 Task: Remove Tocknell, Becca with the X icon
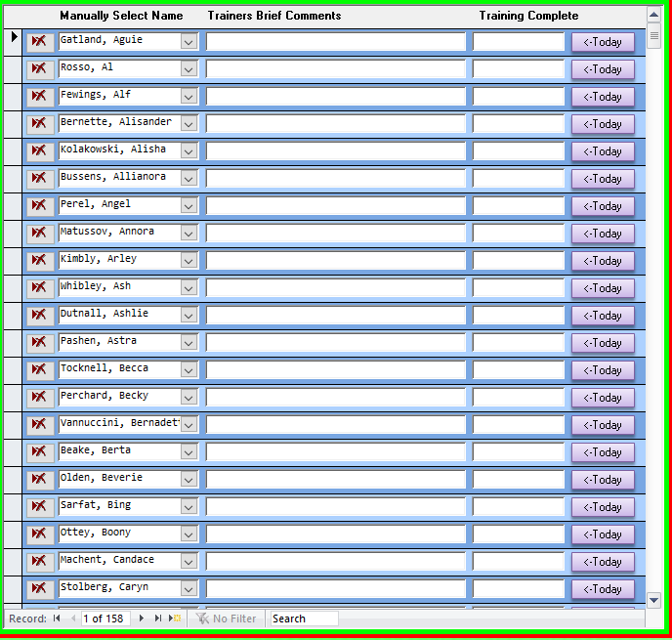coord(40,370)
